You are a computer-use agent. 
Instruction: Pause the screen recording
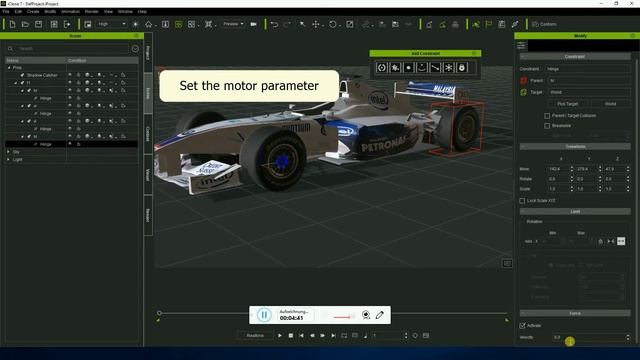click(264, 315)
